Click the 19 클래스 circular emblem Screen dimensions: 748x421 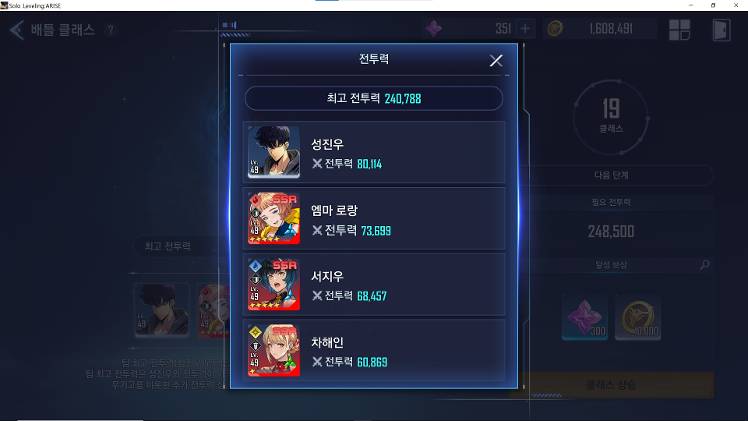(x=611, y=117)
